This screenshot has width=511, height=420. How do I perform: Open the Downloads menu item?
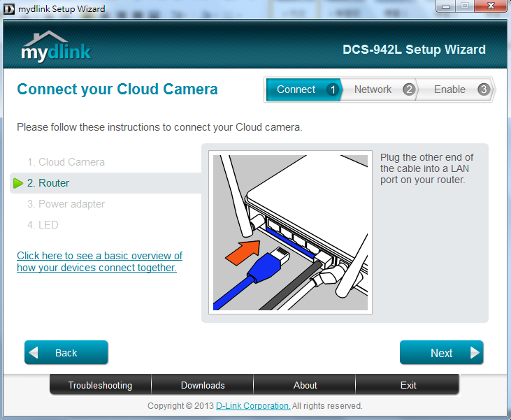(203, 385)
